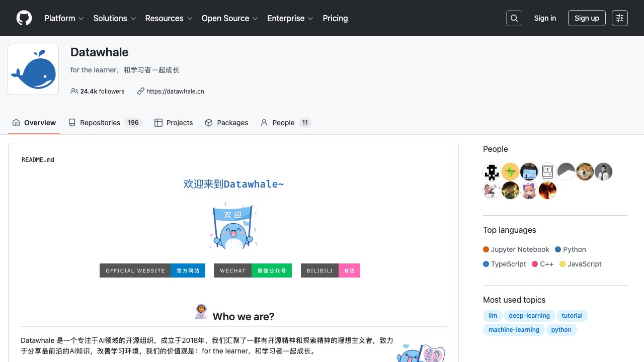Click the GitHub logo icon
The width and height of the screenshot is (644, 362).
tap(24, 18)
